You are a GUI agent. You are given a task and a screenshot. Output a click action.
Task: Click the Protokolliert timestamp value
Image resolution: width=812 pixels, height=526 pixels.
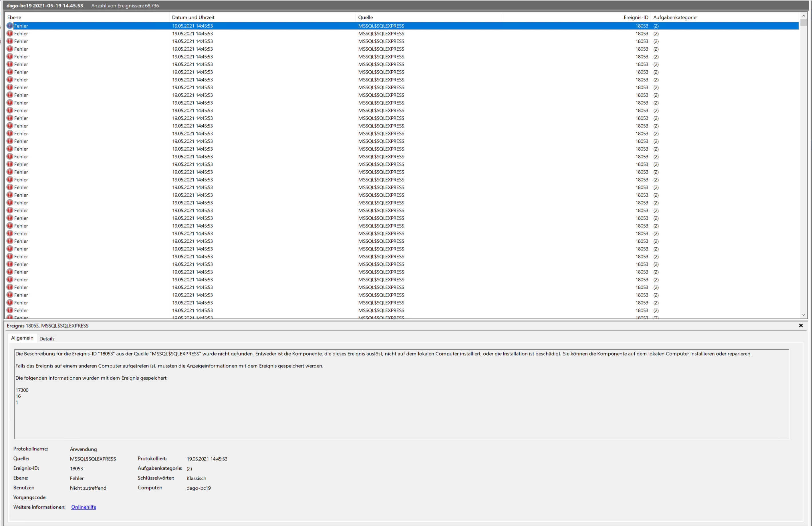[207, 459]
